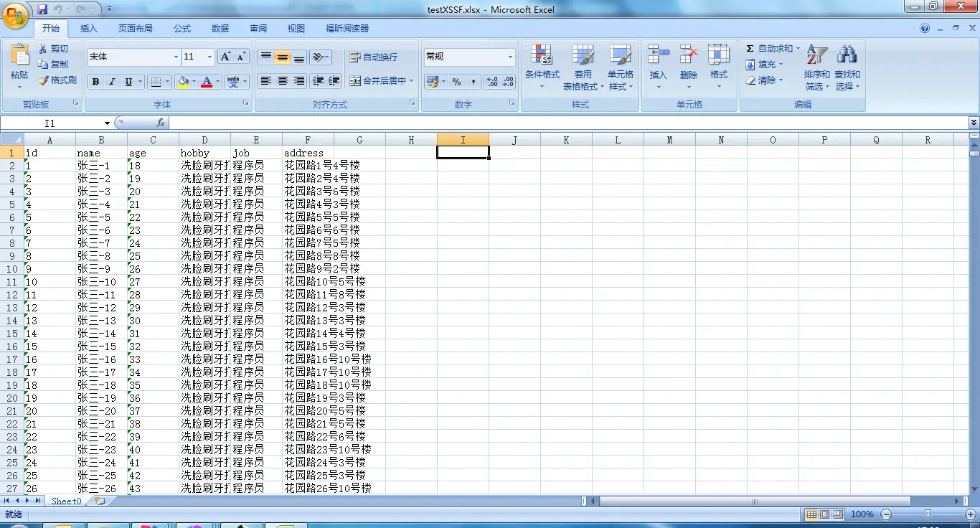This screenshot has height=528, width=980.
Task: Click the zoom slider handle in status bar
Action: pos(928,514)
